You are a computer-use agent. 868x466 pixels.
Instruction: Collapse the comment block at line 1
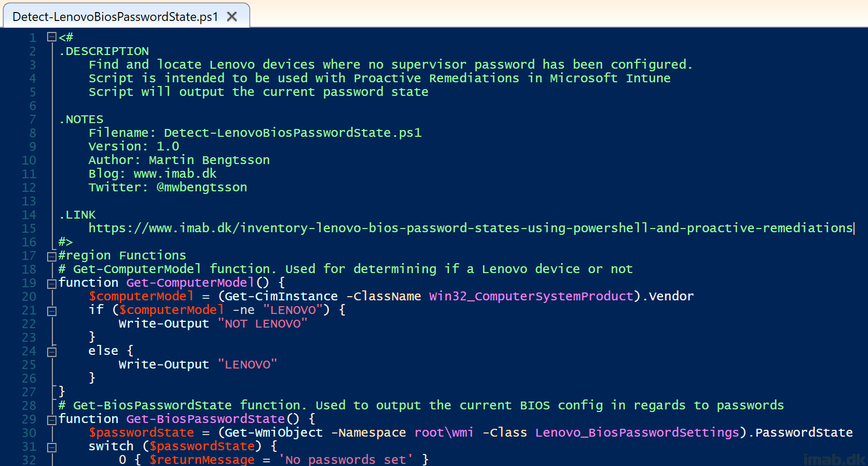tap(51, 37)
